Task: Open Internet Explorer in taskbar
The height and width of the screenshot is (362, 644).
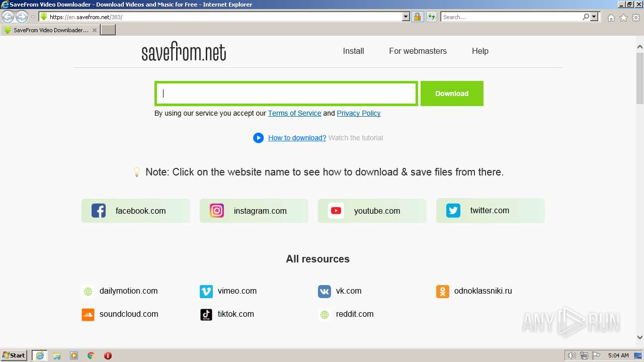Action: coord(40,355)
